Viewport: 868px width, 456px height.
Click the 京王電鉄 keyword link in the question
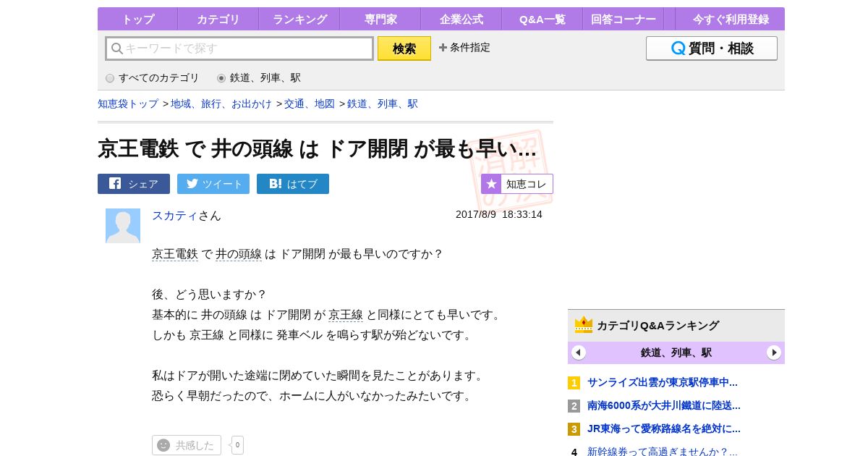coord(175,254)
